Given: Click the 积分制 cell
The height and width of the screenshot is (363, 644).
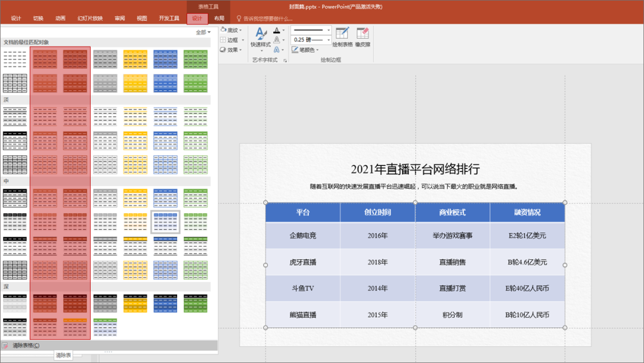Looking at the screenshot, I should pyautogui.click(x=452, y=315).
